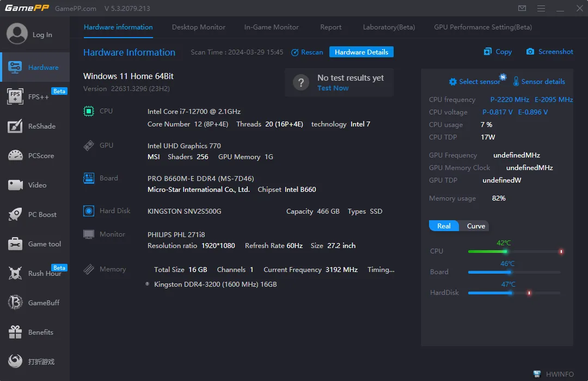Take a Screenshot of hardware info
The height and width of the screenshot is (381, 588).
click(x=549, y=51)
